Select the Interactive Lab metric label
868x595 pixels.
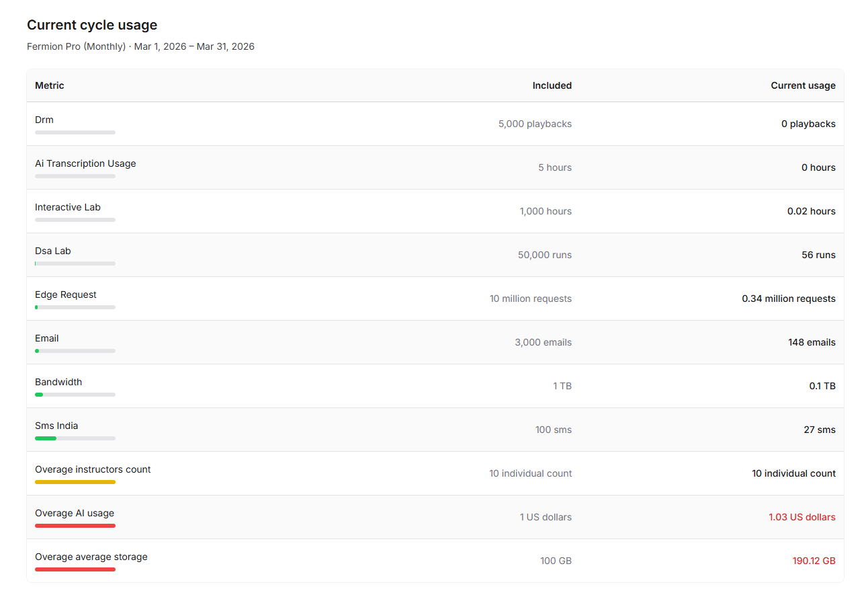point(68,207)
